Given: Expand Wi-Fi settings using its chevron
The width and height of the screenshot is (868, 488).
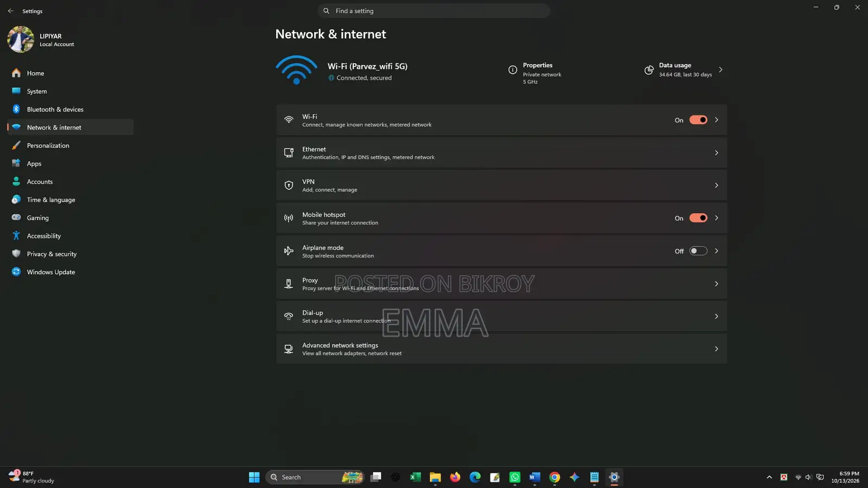Looking at the screenshot, I should [717, 120].
